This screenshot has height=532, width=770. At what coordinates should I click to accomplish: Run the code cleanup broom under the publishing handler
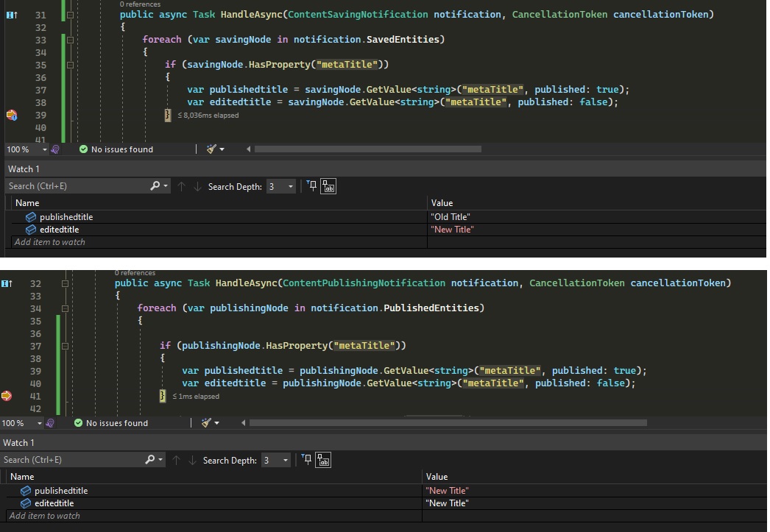click(x=206, y=423)
